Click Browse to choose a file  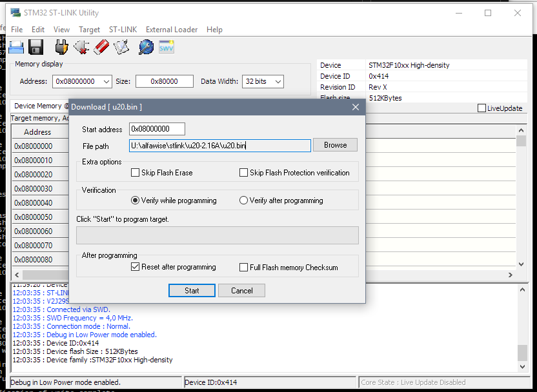click(x=335, y=145)
